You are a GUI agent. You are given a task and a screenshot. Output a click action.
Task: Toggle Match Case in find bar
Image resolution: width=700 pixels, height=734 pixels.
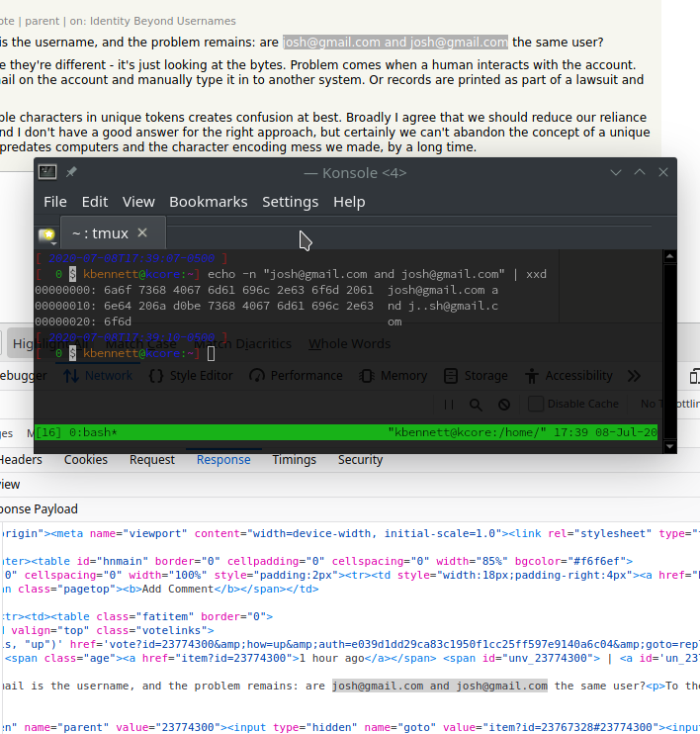(140, 343)
